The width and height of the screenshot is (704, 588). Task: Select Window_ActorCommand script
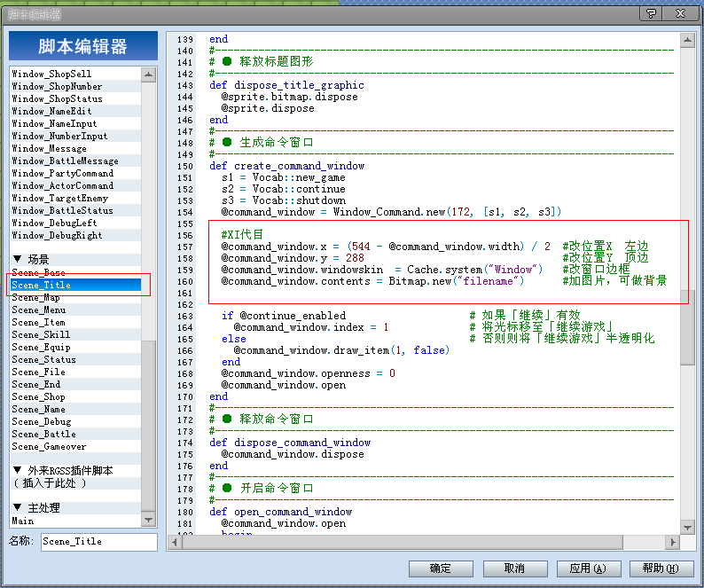[75, 185]
